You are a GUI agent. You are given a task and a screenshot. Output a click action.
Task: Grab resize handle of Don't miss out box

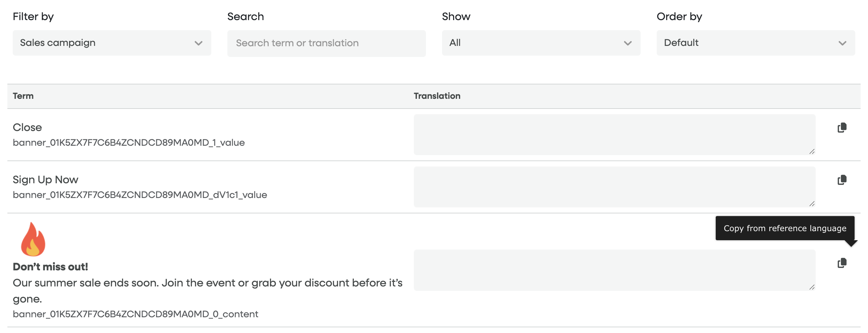click(x=812, y=287)
